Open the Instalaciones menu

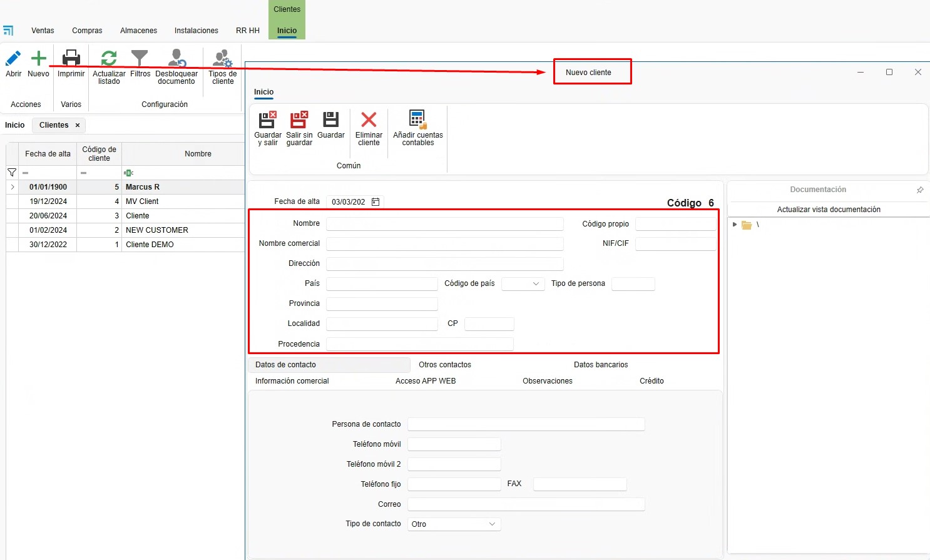[197, 31]
